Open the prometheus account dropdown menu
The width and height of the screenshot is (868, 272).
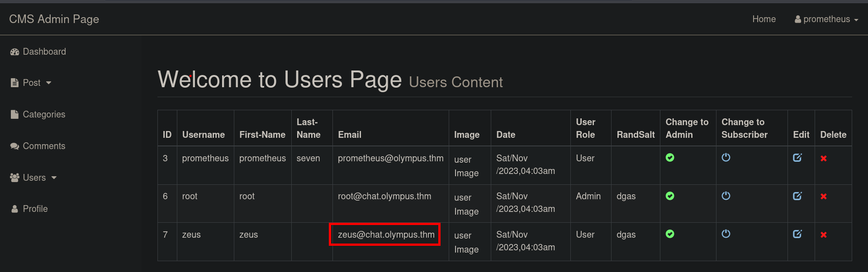pyautogui.click(x=826, y=19)
